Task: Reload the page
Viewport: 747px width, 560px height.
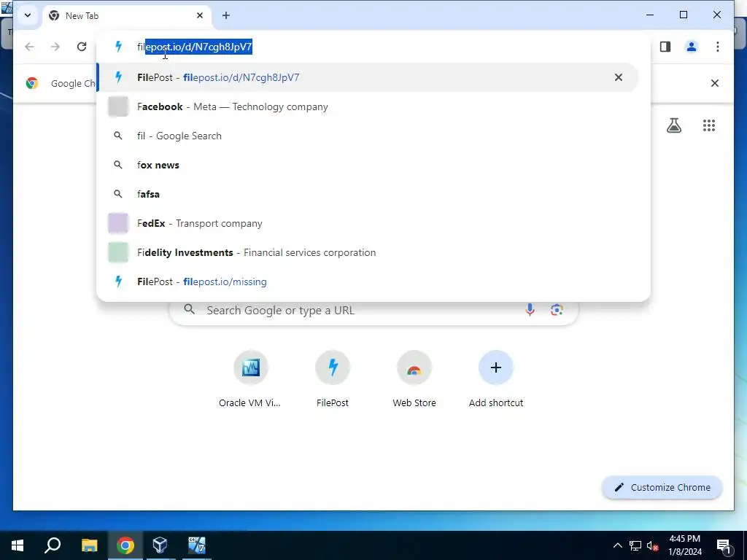Action: pyautogui.click(x=82, y=46)
